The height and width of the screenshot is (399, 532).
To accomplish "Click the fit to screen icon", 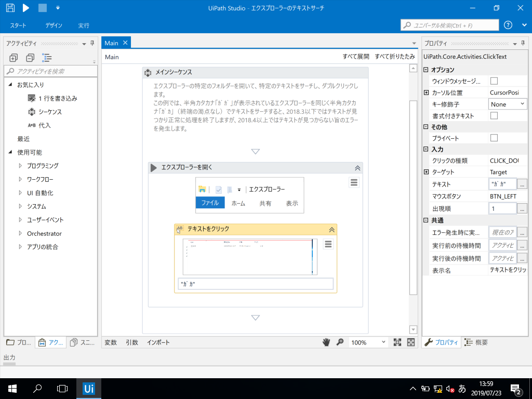I will [x=397, y=342].
